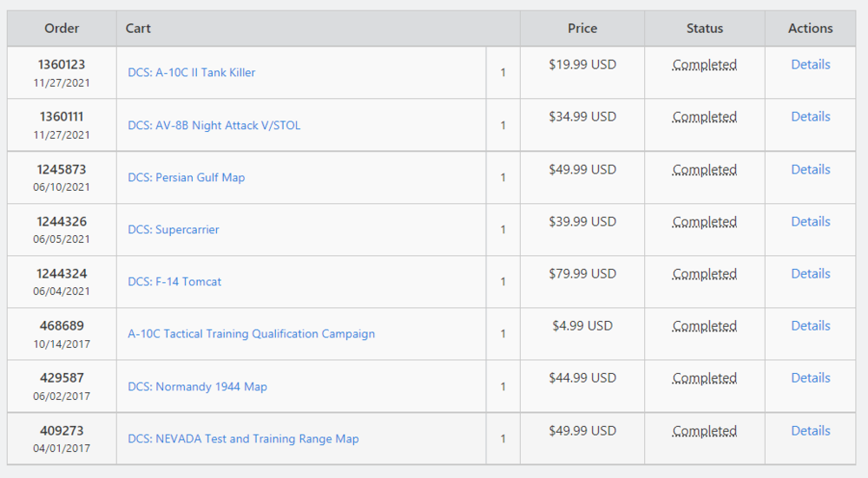View Details for order 1360123
The width and height of the screenshot is (868, 478).
(811, 64)
